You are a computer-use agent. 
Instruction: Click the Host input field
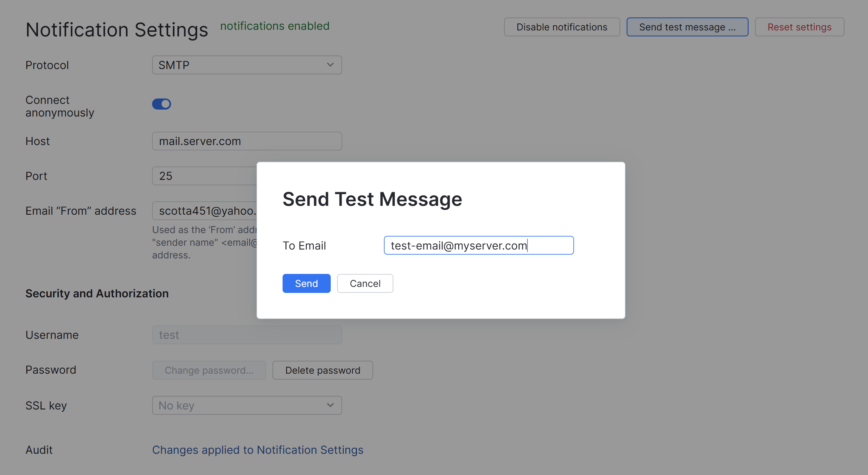point(247,141)
